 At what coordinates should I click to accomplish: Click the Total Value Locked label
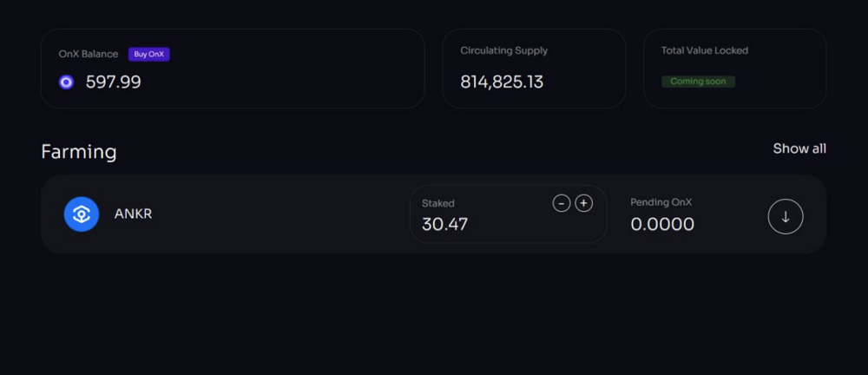pos(705,50)
